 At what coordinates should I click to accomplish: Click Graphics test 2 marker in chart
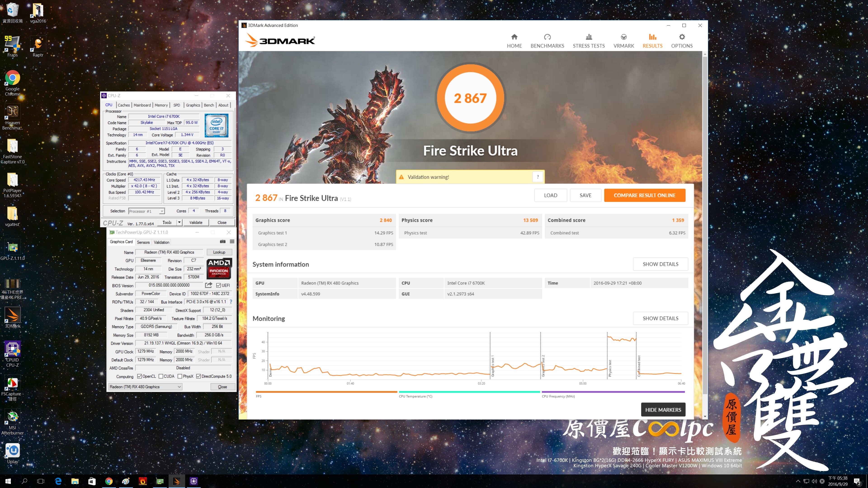pos(543,365)
